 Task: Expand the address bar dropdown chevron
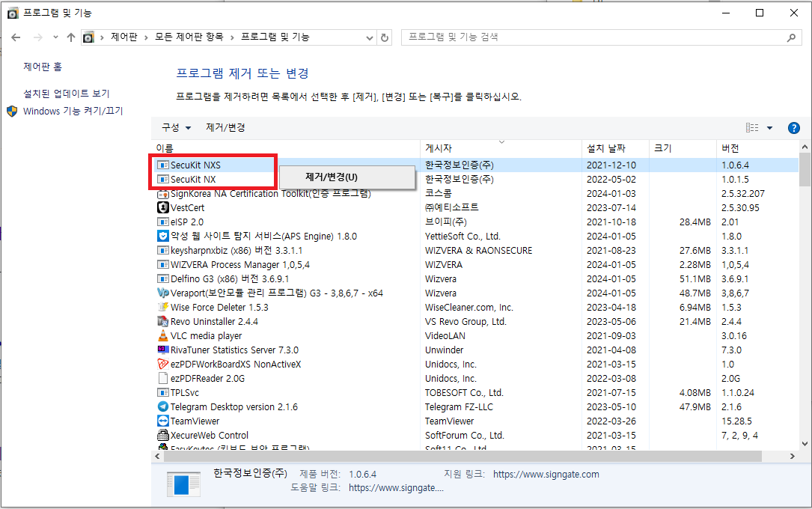(x=370, y=37)
